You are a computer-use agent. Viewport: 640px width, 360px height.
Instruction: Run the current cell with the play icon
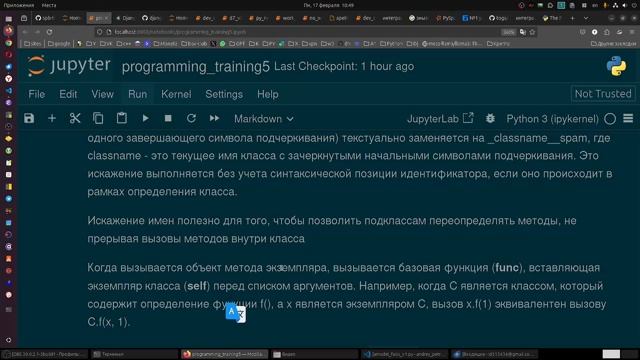(145, 118)
